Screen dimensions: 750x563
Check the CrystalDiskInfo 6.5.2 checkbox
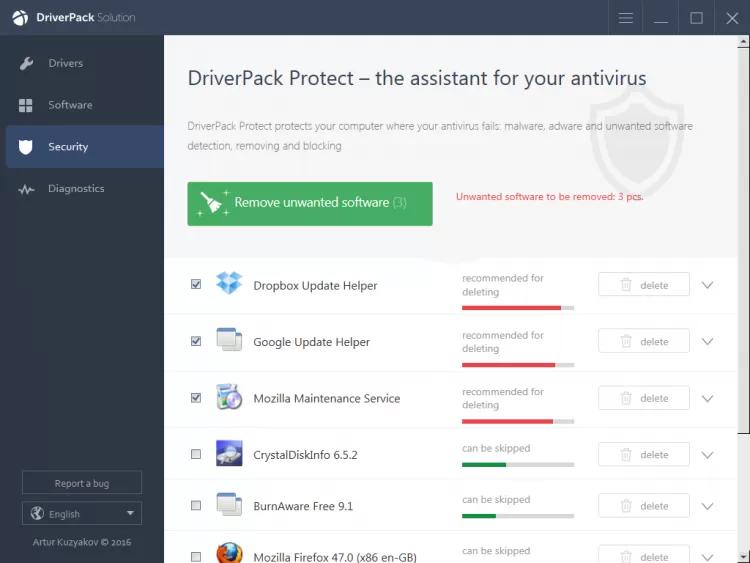[196, 454]
